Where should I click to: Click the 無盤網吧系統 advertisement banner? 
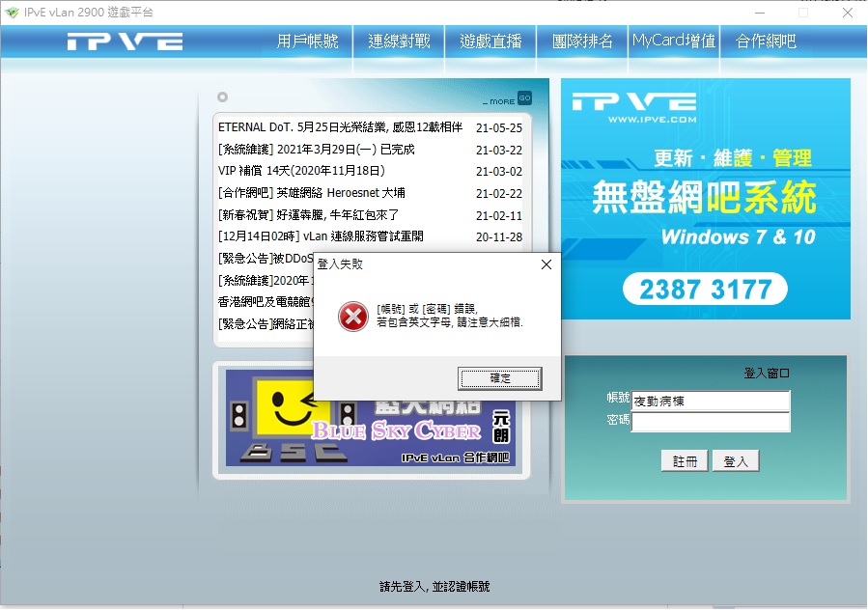pyautogui.click(x=705, y=198)
